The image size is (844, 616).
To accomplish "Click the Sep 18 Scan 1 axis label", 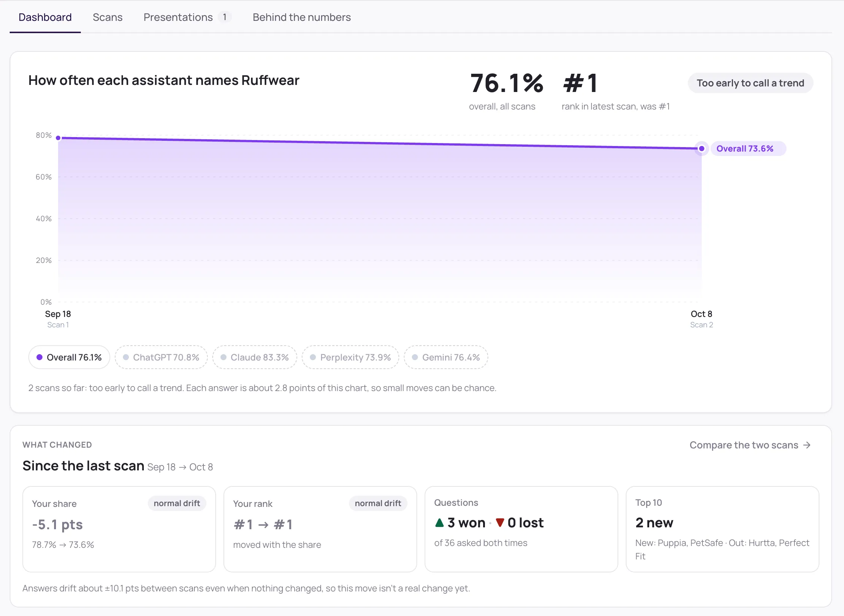I will click(x=58, y=319).
